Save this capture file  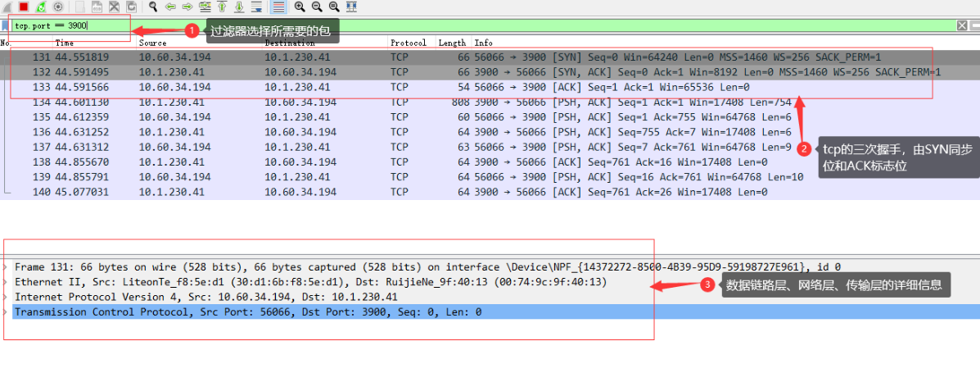point(97,7)
